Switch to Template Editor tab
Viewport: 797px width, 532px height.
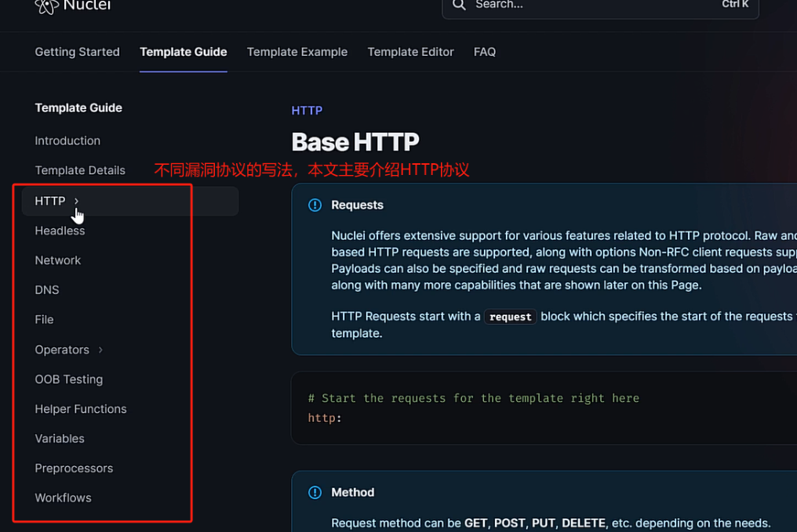pyautogui.click(x=411, y=52)
